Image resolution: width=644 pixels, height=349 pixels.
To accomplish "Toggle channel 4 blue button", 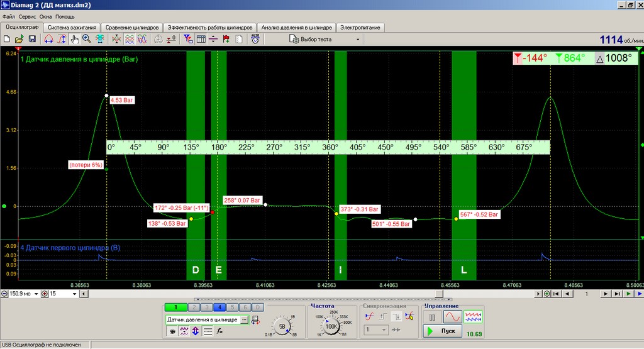I will click(219, 307).
